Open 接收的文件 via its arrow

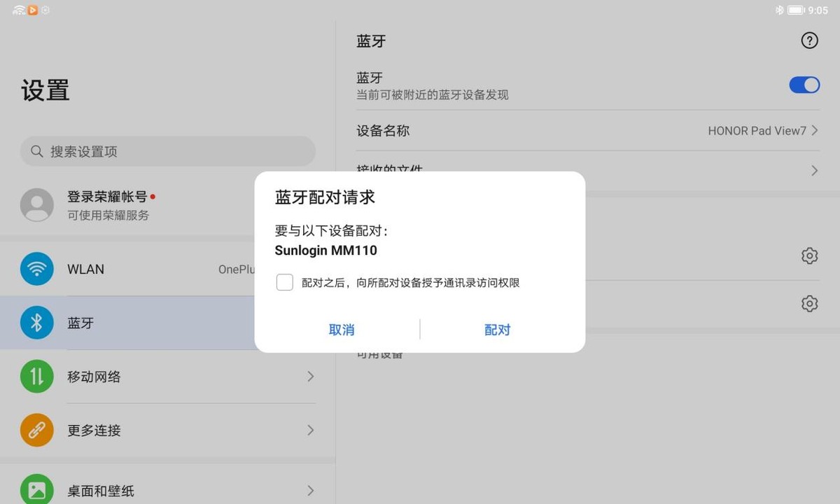(x=813, y=170)
